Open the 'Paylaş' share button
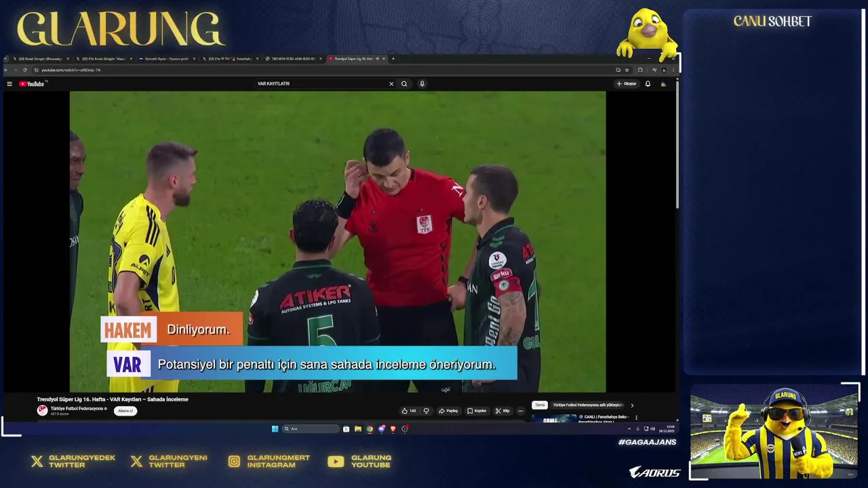The image size is (868, 488). pos(448,411)
